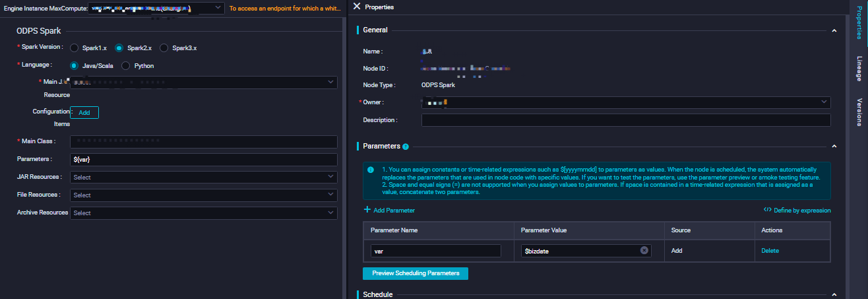Collapse the General section chevron
This screenshot has height=299, width=868.
834,30
